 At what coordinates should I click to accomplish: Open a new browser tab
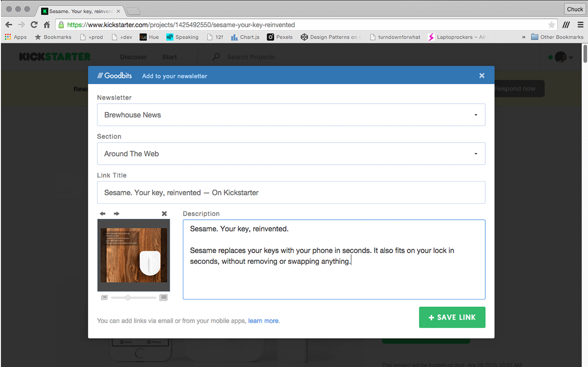(133, 11)
